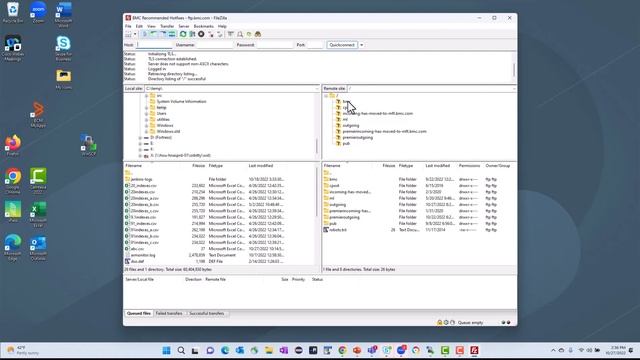Open Microsoft Edge desktop shortcut
This screenshot has height=360, width=640.
tap(13, 247)
